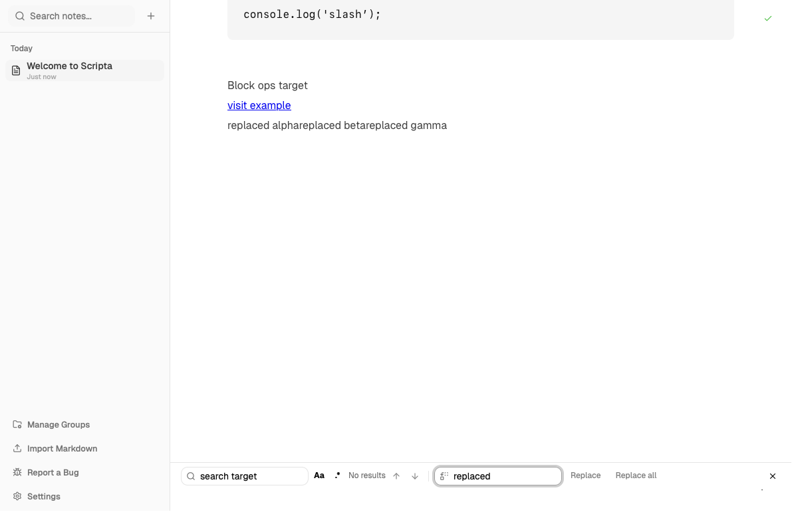
Task: Create a new note with the plus icon
Action: tap(151, 15)
